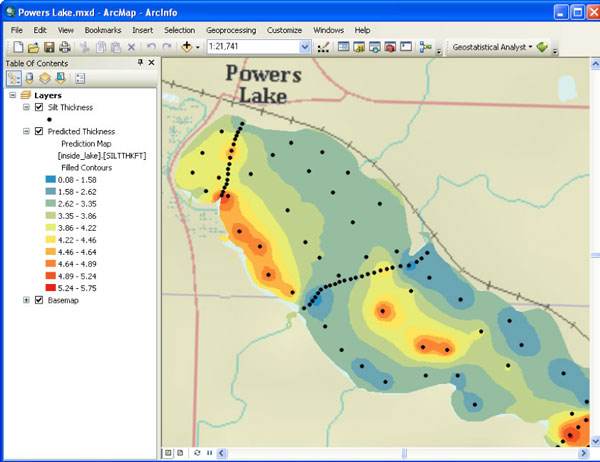The image size is (600, 462).
Task: Uncheck the Silt Thickness layer checkbox
Action: (39, 106)
